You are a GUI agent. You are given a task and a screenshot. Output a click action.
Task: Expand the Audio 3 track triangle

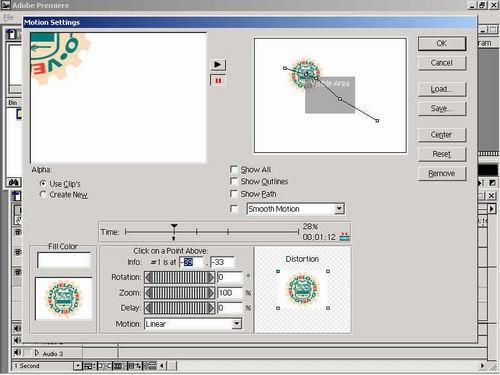coord(37,353)
